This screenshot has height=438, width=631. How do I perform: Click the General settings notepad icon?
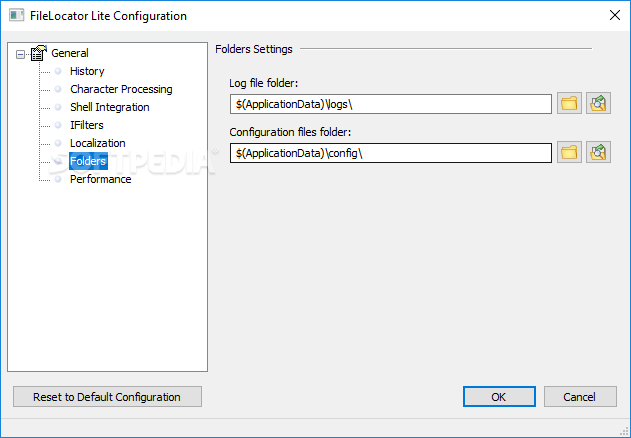(38, 53)
